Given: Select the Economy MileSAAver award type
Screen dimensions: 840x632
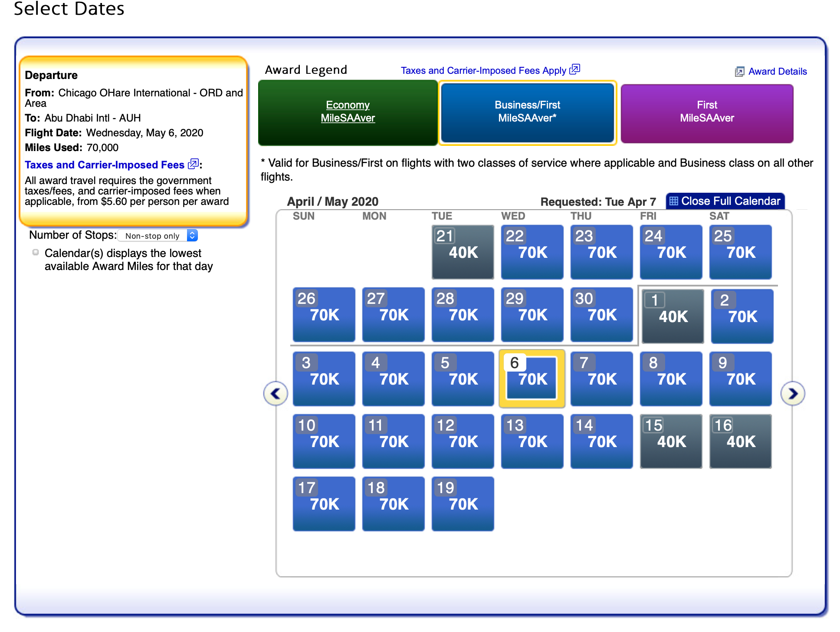Looking at the screenshot, I should [x=348, y=112].
